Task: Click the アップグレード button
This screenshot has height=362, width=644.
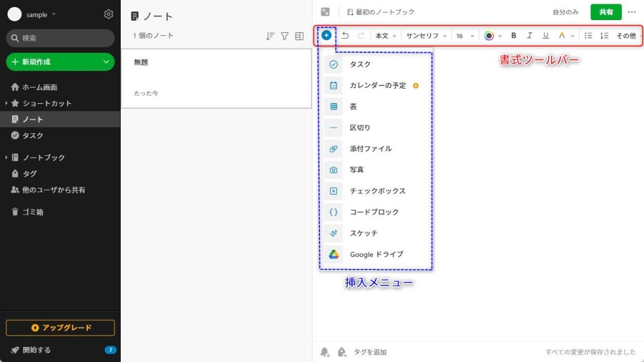Action: tap(60, 327)
